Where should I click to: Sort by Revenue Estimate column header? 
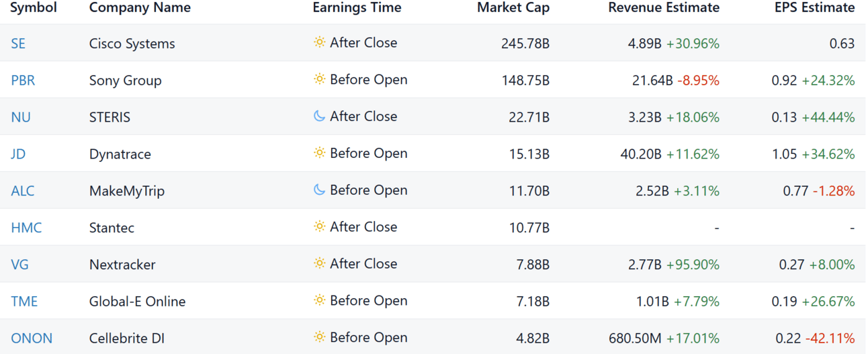(663, 8)
